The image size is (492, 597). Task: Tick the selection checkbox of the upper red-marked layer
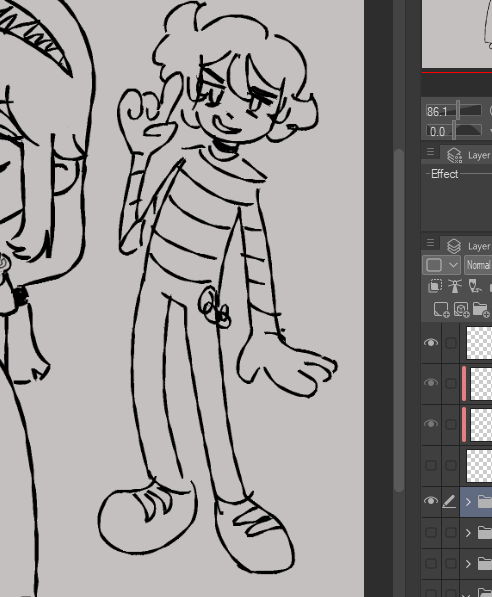[451, 383]
